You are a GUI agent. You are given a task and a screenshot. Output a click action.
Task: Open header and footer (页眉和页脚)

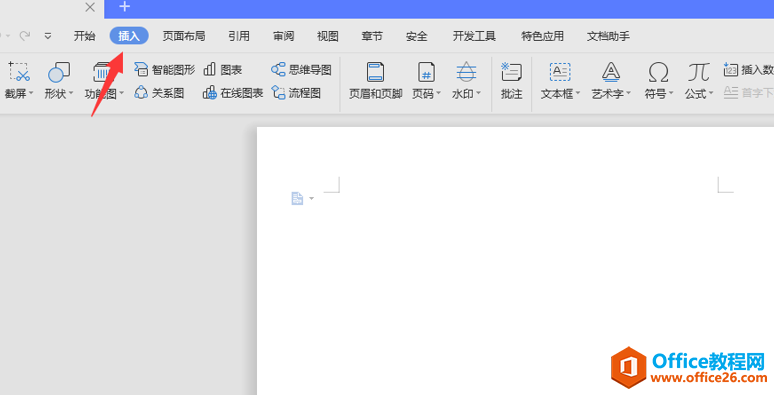(x=376, y=80)
